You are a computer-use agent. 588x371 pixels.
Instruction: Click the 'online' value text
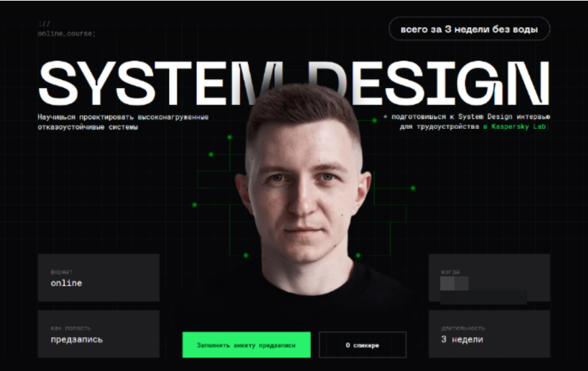pyautogui.click(x=66, y=283)
